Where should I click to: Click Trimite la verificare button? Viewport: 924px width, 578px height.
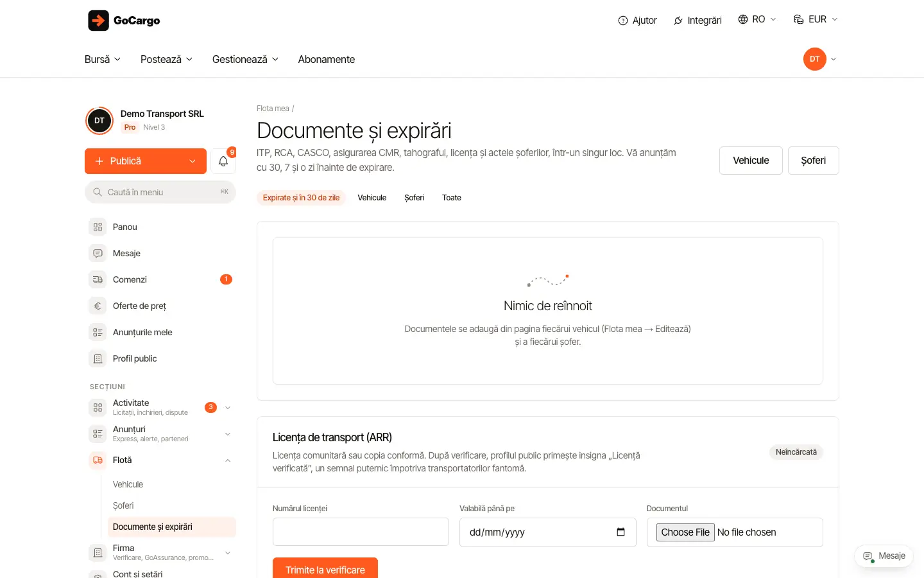point(325,569)
